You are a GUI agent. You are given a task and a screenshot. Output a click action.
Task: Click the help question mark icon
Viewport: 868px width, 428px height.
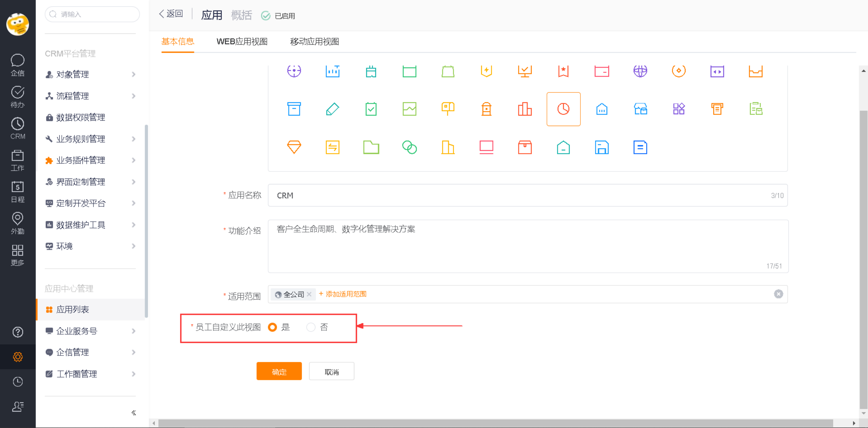click(x=18, y=332)
